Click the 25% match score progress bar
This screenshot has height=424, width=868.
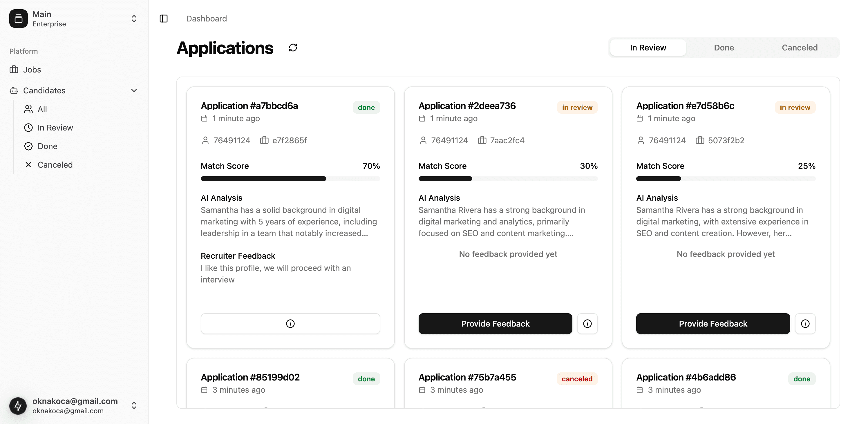pos(726,178)
